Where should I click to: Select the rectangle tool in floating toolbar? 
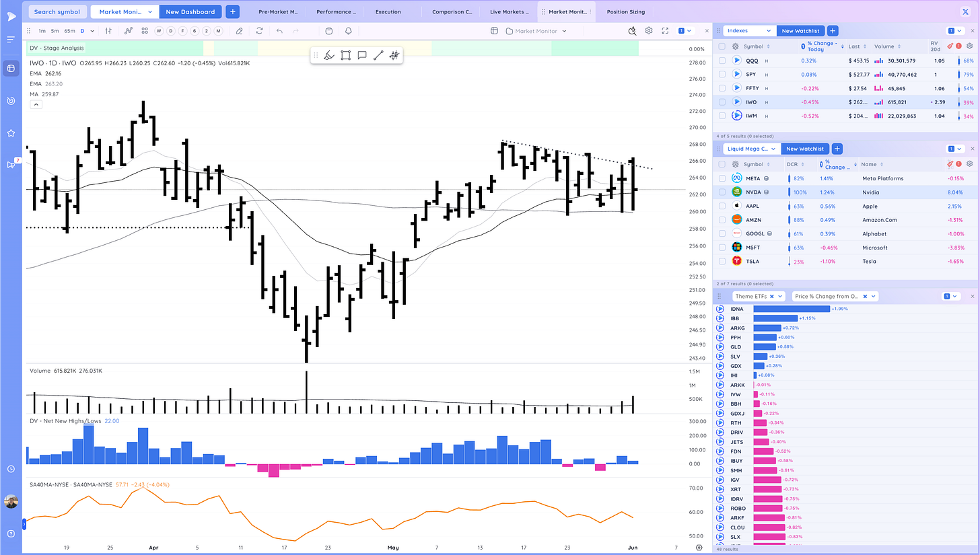tap(345, 55)
